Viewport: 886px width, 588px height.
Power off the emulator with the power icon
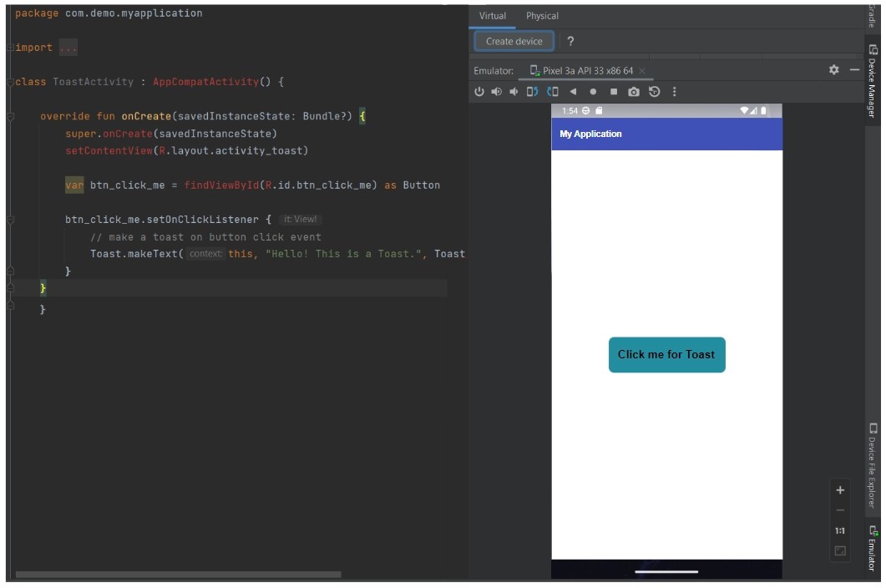coord(479,92)
